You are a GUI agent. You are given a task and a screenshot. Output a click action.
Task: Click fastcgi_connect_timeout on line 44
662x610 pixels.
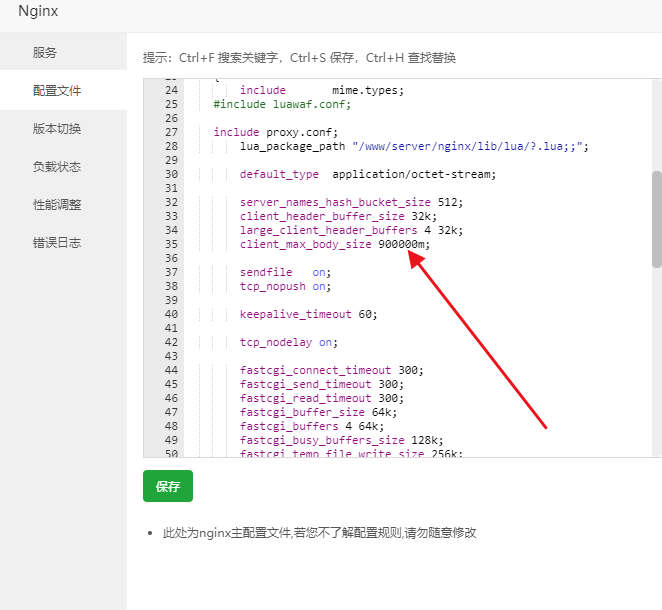(x=315, y=370)
